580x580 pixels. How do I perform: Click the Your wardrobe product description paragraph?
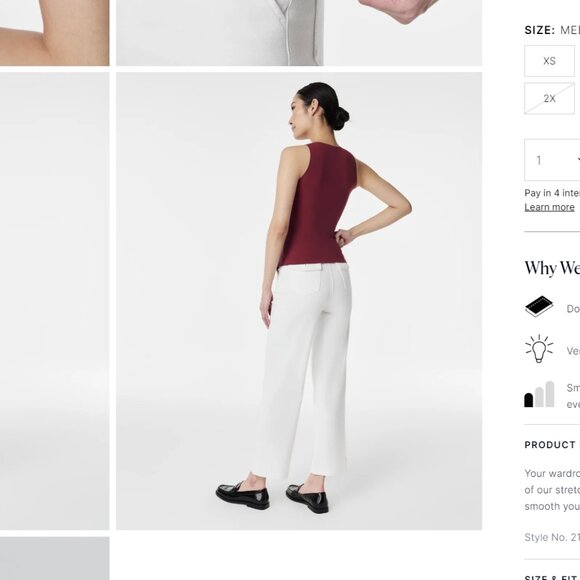[x=552, y=490]
